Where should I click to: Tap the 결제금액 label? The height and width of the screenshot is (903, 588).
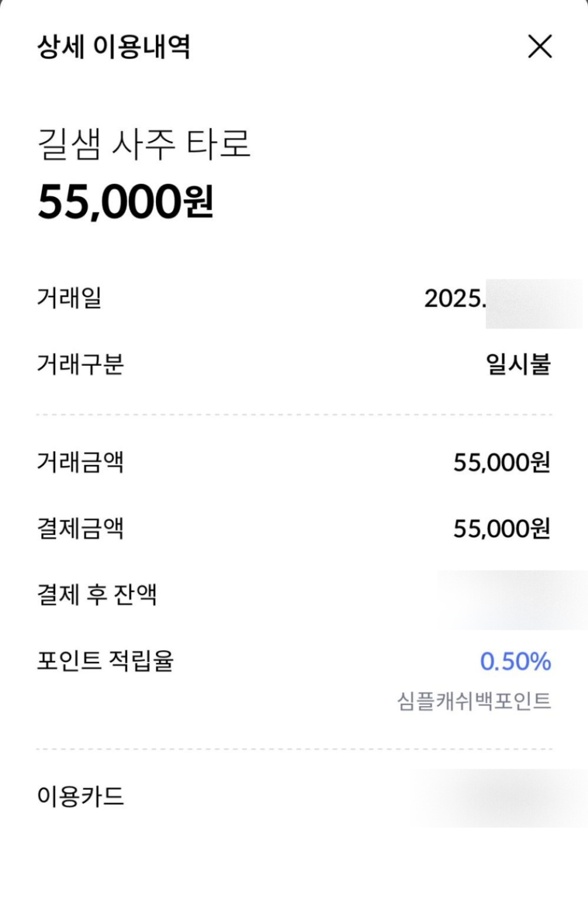[80, 528]
